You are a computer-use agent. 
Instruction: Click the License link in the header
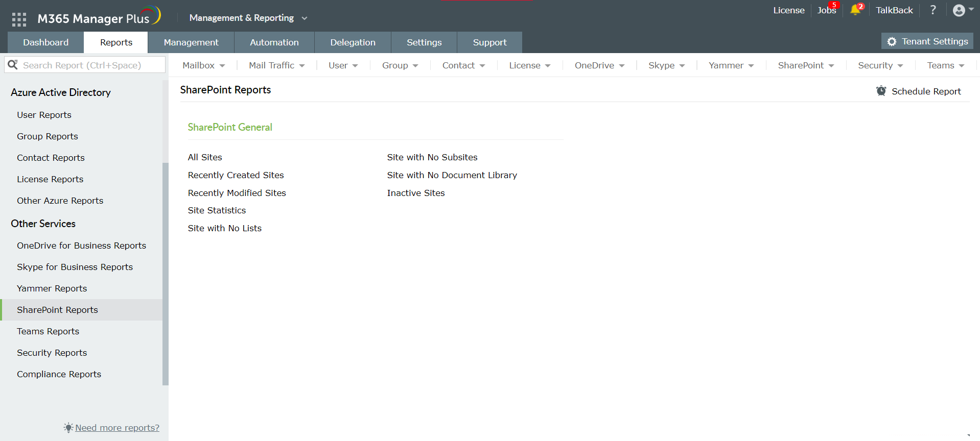pos(789,10)
